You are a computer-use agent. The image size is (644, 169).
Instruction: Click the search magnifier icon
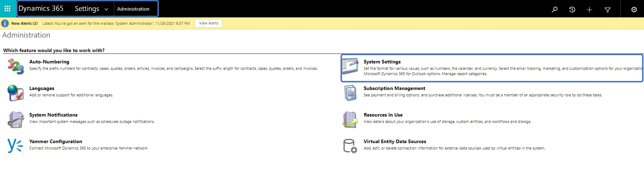click(x=555, y=10)
